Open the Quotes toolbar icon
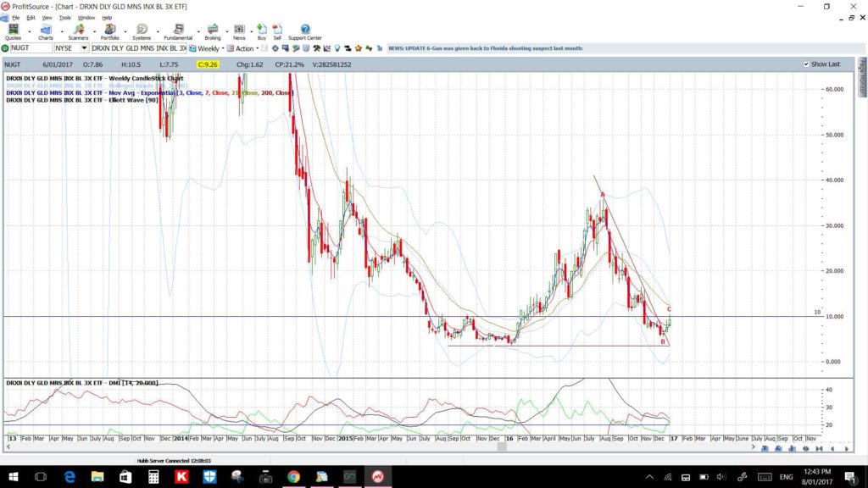This screenshot has height=488, width=868. [13, 31]
